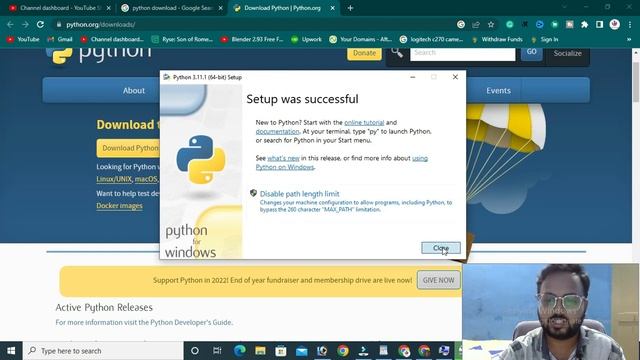Open the what's new link
Screen dimensions: 640x360
[283, 158]
